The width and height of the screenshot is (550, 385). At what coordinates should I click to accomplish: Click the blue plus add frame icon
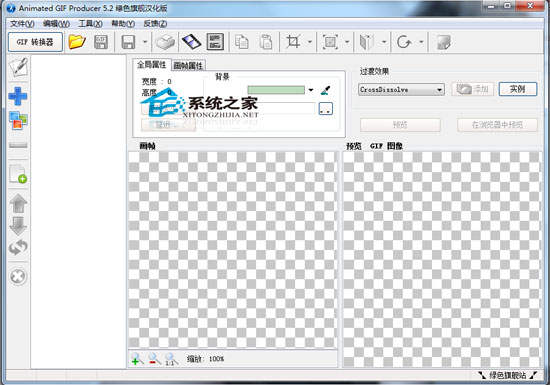18,96
